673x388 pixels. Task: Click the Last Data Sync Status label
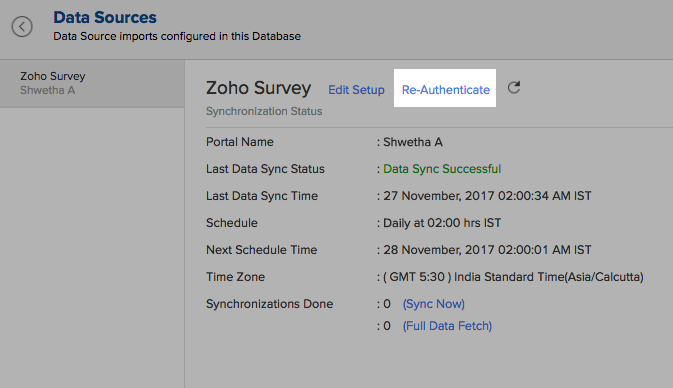pyautogui.click(x=265, y=169)
